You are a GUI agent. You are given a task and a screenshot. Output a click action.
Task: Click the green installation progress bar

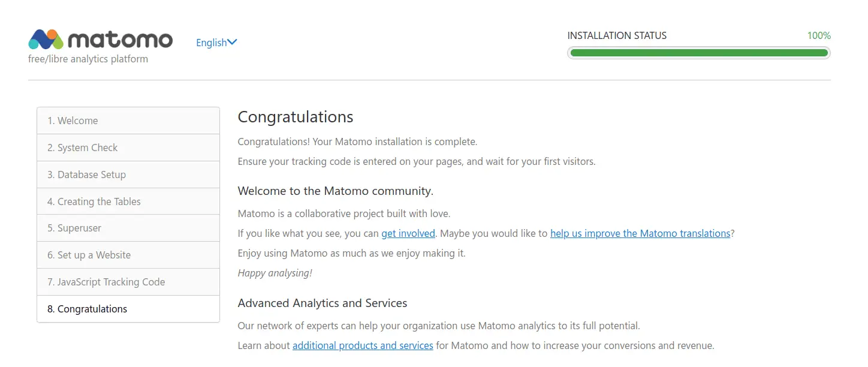699,53
